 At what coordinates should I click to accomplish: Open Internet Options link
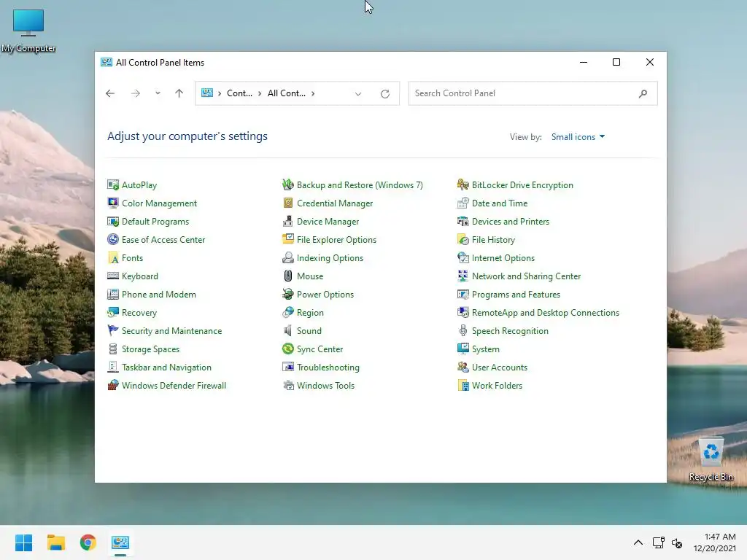(503, 257)
